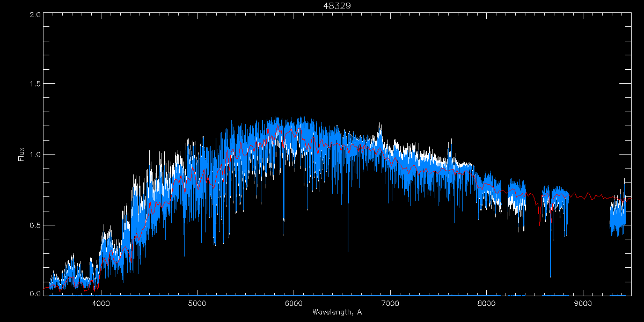Click the Wavelength, A x-axis label

[336, 312]
